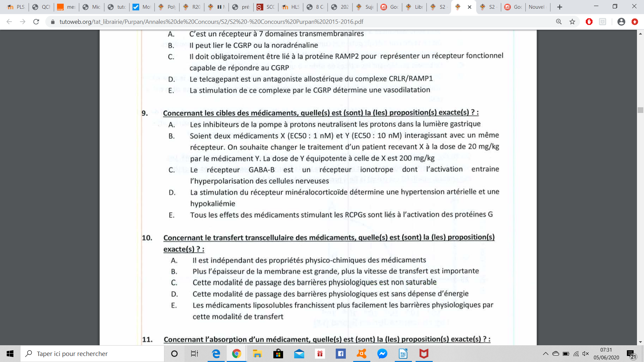Open Messenger from the taskbar

click(x=382, y=354)
